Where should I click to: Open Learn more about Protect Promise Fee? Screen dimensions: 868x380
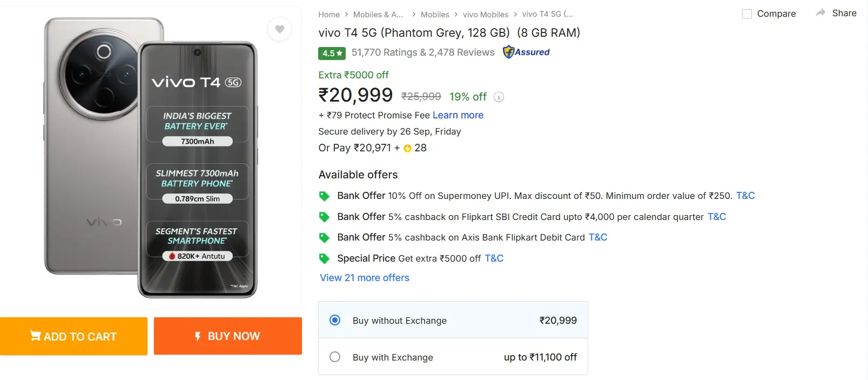457,115
